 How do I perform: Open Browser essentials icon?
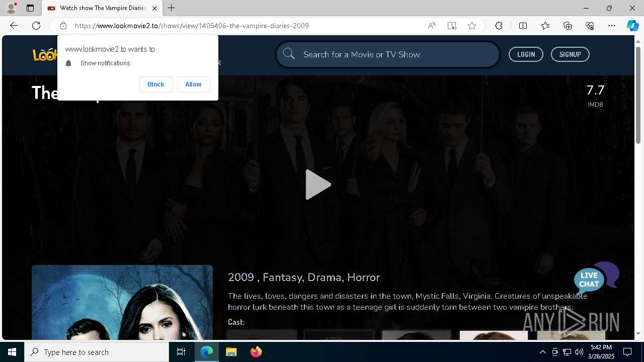point(590,26)
